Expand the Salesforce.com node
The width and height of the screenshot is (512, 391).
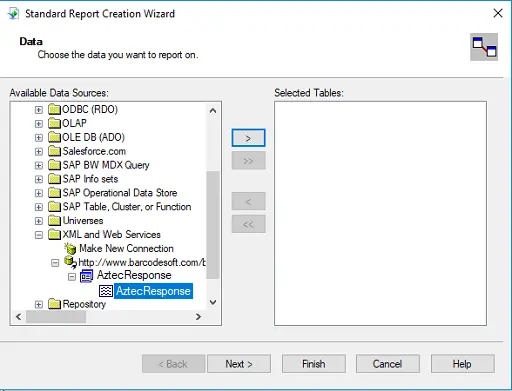[39, 152]
